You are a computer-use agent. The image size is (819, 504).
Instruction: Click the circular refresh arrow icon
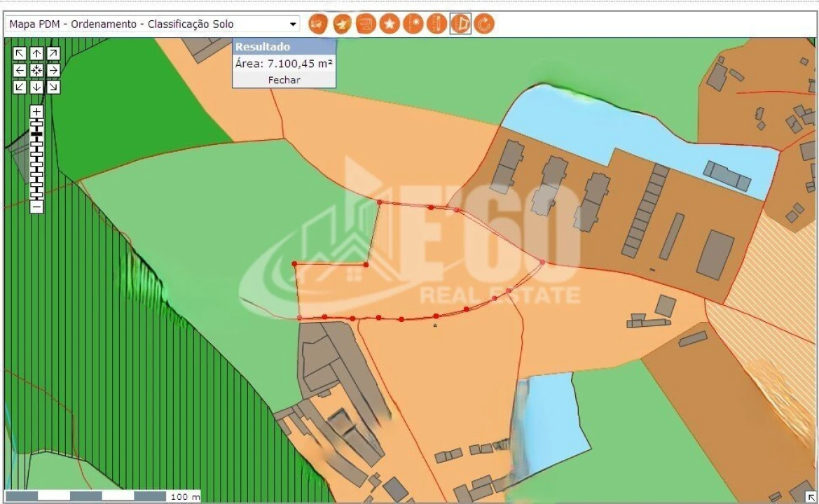pyautogui.click(x=484, y=24)
